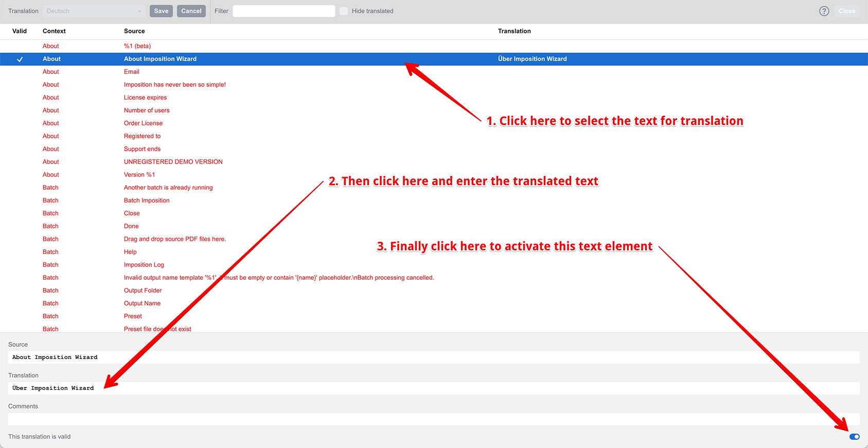The width and height of the screenshot is (868, 448).
Task: Select 'Another batch is already running' row
Action: point(434,188)
